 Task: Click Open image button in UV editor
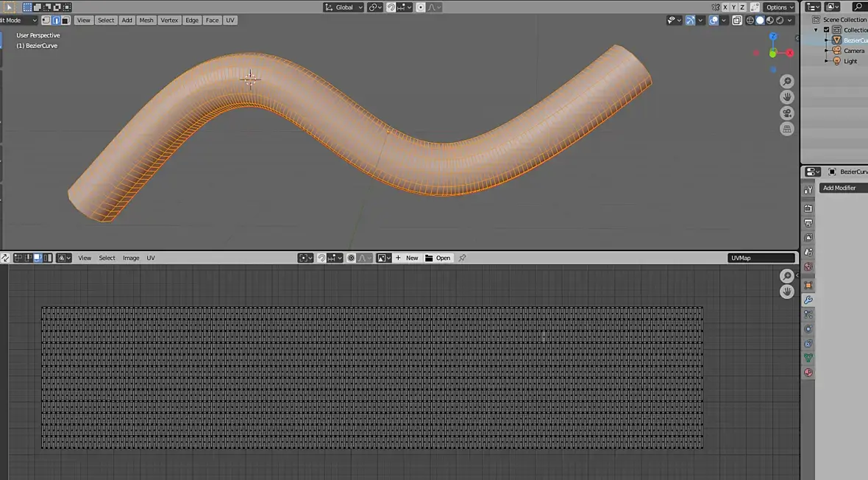click(x=438, y=258)
